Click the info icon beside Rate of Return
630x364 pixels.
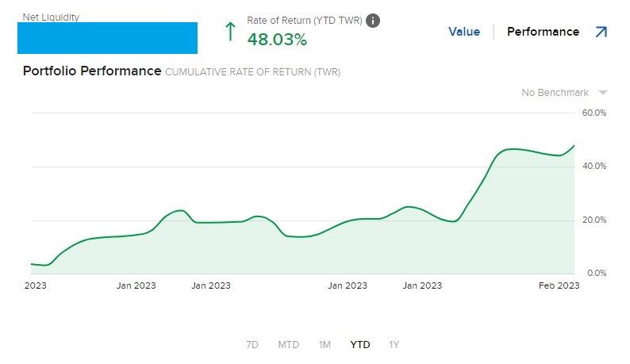(x=373, y=21)
